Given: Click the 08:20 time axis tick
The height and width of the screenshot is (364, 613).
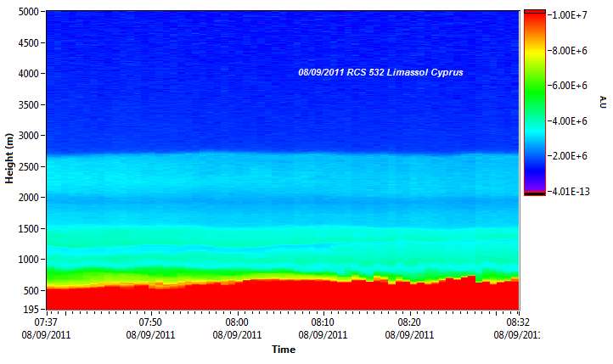Looking at the screenshot, I should click(409, 322).
